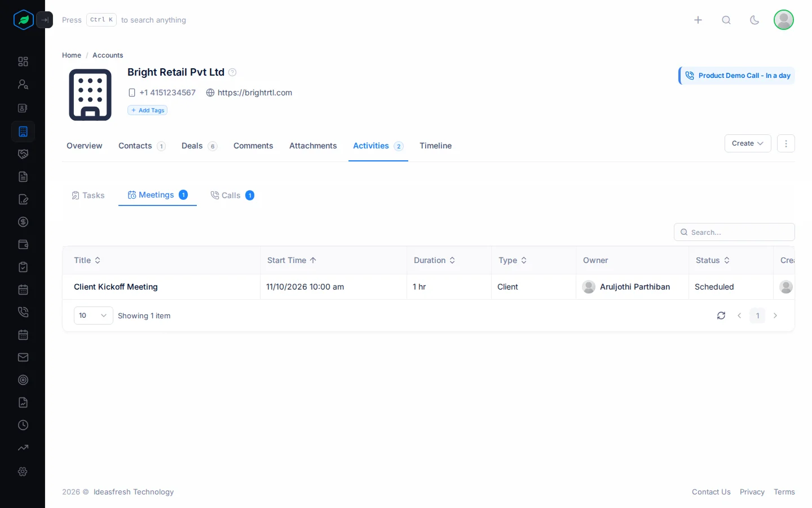Open the user search icon in sidebar
This screenshot has width=812, height=508.
pos(23,84)
